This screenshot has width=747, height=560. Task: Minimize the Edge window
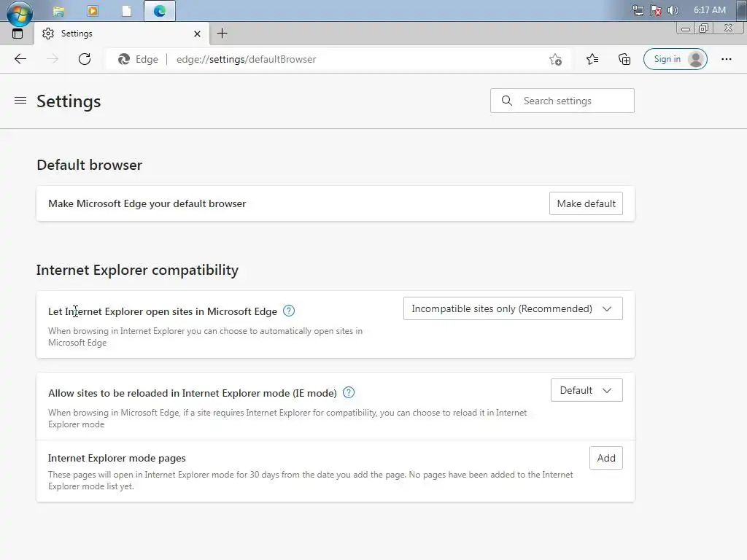coord(686,28)
